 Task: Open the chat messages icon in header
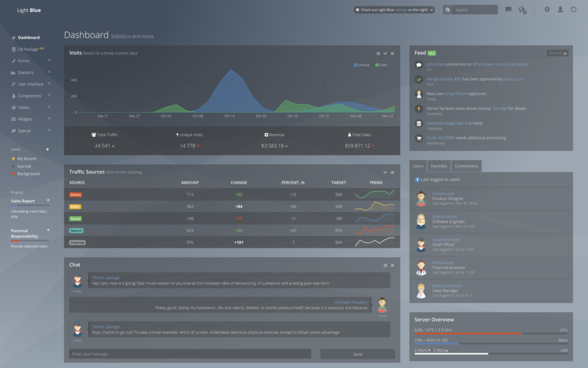click(508, 10)
